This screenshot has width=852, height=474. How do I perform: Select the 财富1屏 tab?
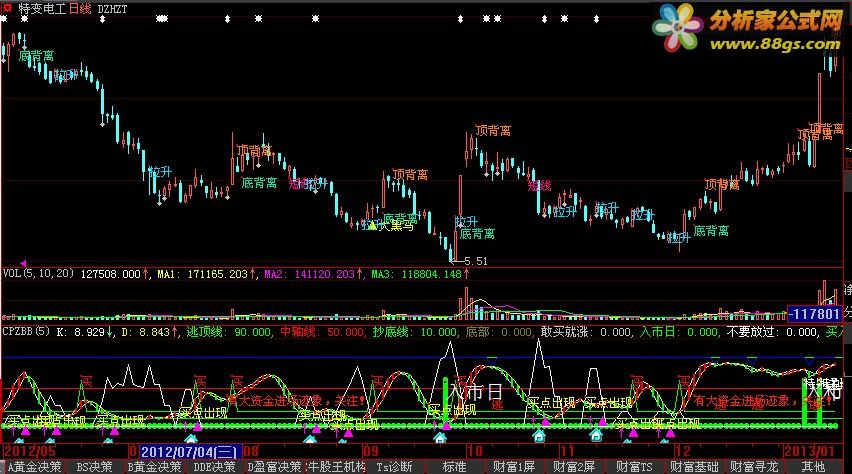pyautogui.click(x=514, y=466)
